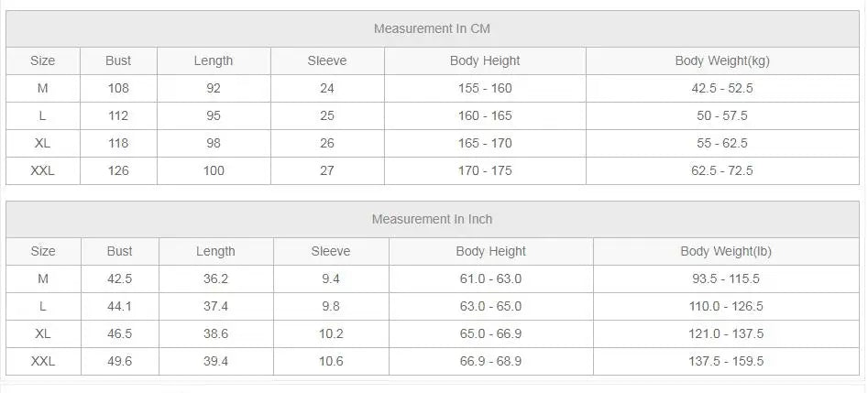This screenshot has width=868, height=393.
Task: Click the Sleeve header in inch table
Action: 331,251
